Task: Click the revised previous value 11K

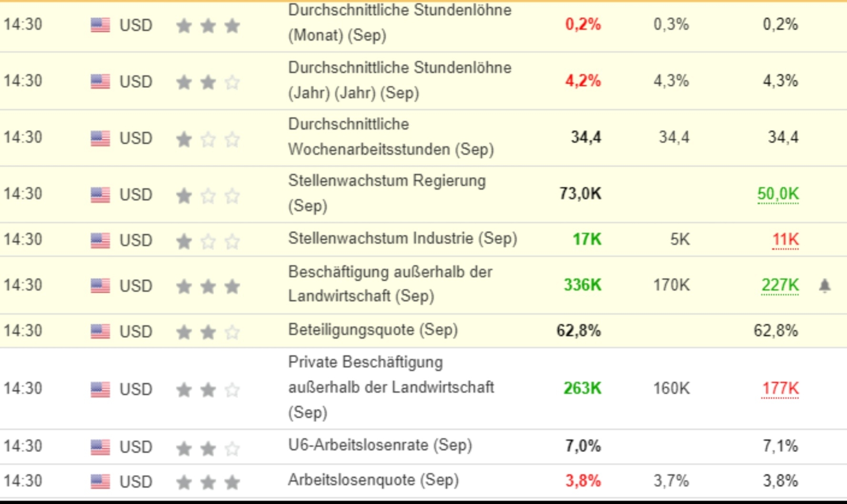Action: coord(785,239)
